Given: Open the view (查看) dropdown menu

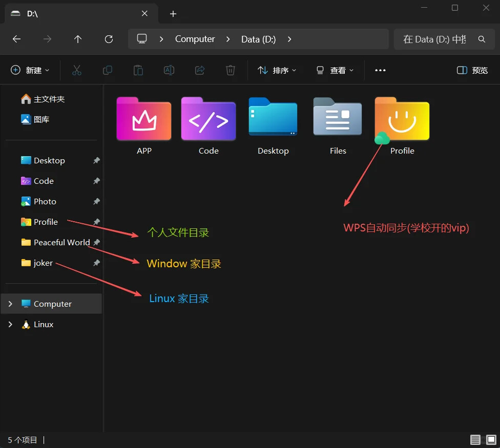Looking at the screenshot, I should (x=335, y=70).
